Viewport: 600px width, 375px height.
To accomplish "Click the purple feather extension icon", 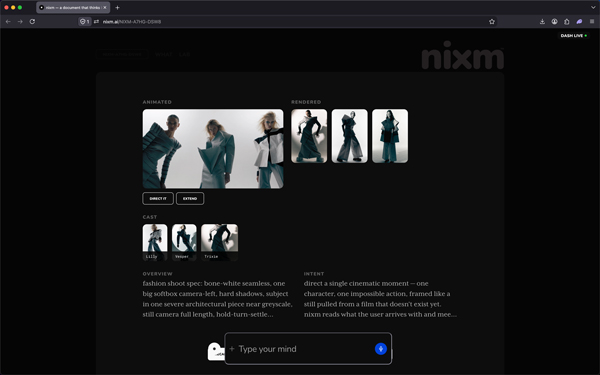I will coord(579,21).
